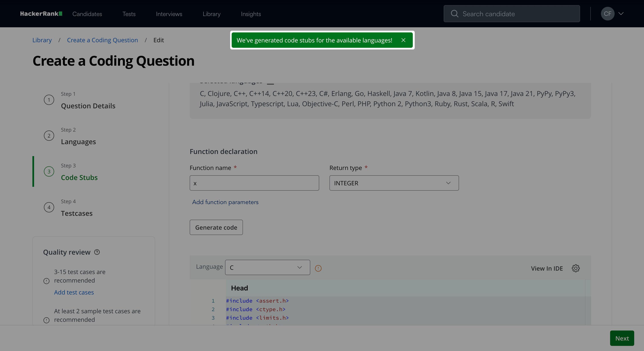Click the search magnifier icon
This screenshot has height=351, width=644.
coord(454,14)
